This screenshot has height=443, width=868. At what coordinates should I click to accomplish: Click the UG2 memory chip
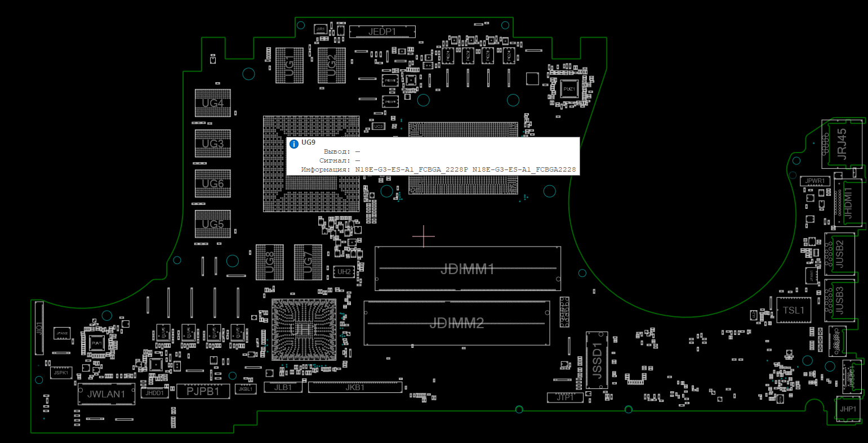point(331,65)
